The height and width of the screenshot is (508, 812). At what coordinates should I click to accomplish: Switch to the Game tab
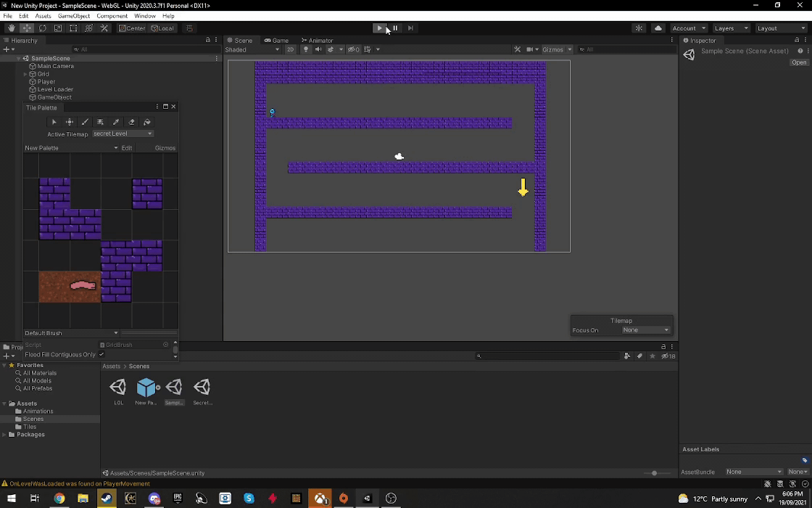click(276, 40)
